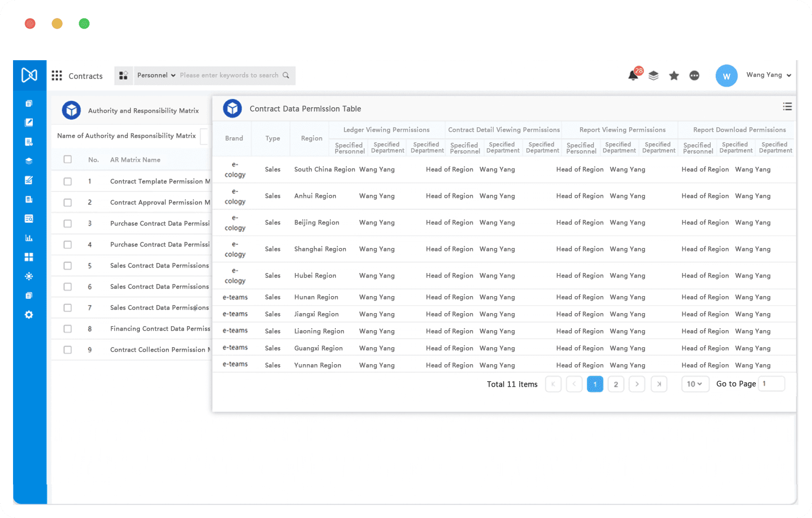The width and height of the screenshot is (812, 518).
Task: Click the cube icon beside Authority and Responsibility Matrix
Action: pyautogui.click(x=71, y=110)
